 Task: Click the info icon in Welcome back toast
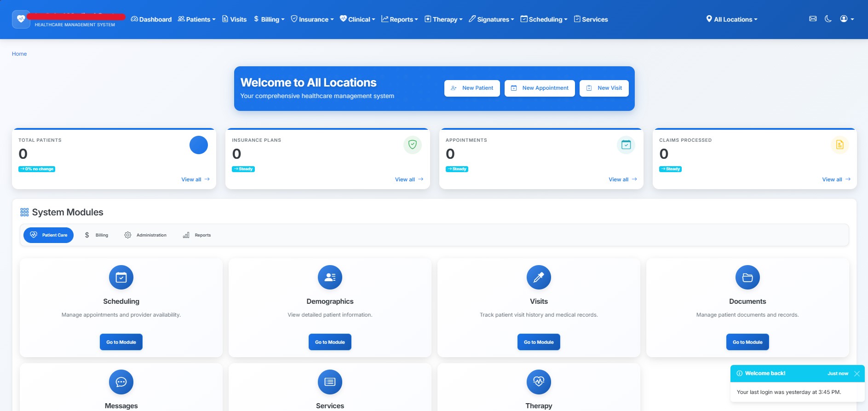[x=739, y=373]
